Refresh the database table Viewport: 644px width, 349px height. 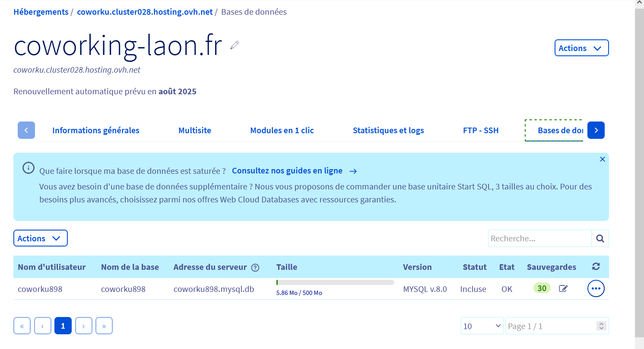[x=596, y=267]
